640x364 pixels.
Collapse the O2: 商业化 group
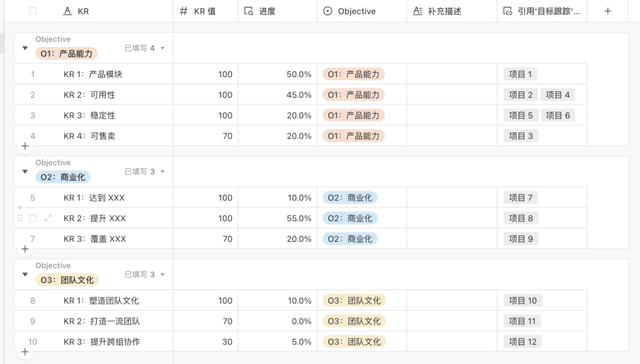[x=25, y=171]
